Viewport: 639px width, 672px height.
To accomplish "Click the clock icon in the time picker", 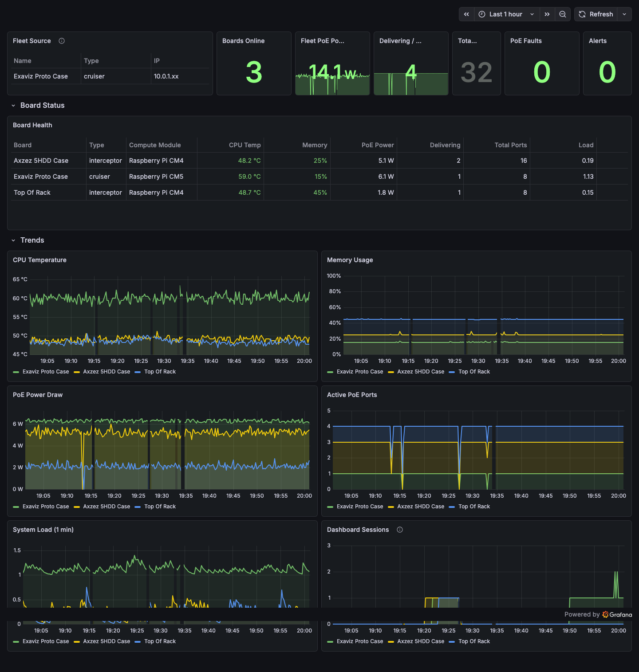I will [481, 14].
